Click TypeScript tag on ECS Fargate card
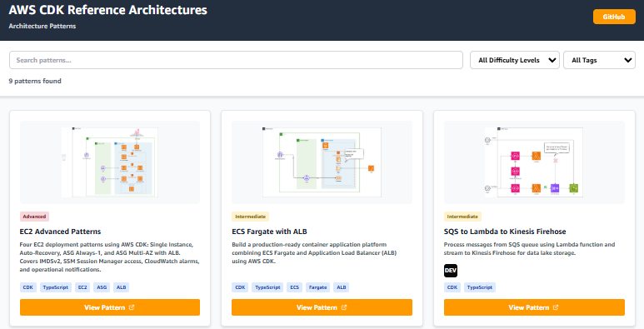Screen dimensions: 644x329 pos(267,287)
